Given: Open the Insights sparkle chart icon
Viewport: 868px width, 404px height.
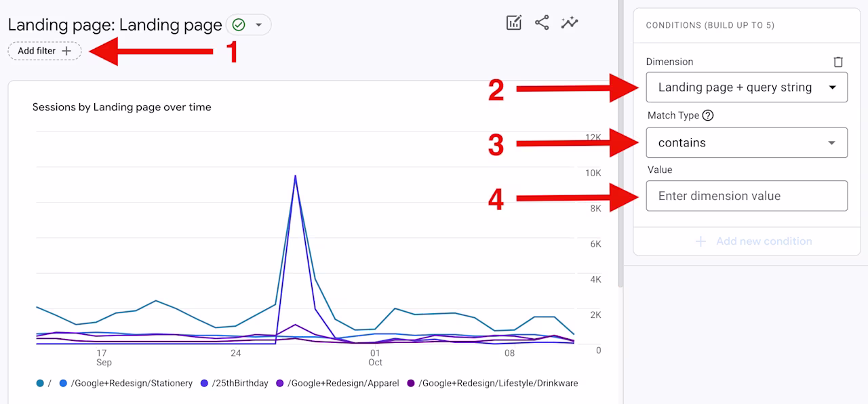Looking at the screenshot, I should point(570,23).
